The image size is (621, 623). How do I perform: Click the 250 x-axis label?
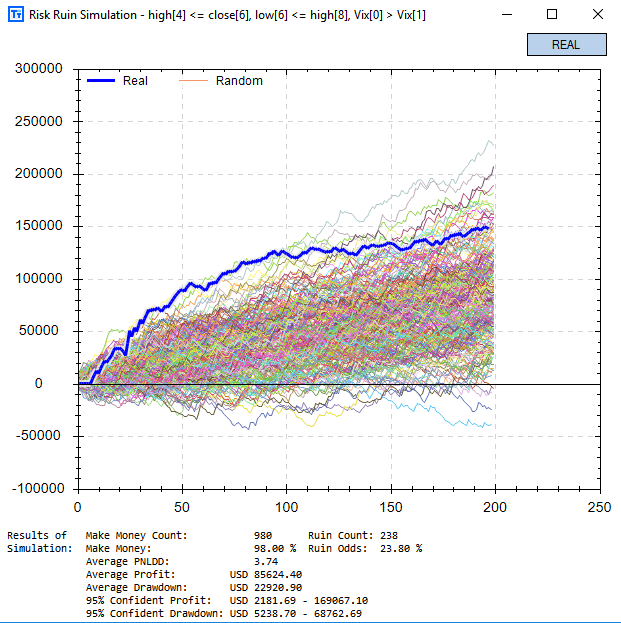tap(600, 508)
